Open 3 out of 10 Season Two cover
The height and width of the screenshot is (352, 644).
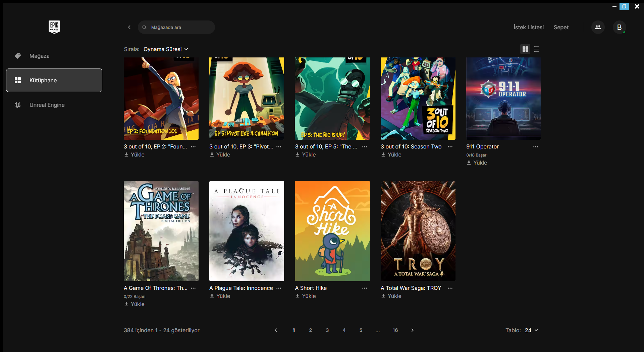click(418, 98)
